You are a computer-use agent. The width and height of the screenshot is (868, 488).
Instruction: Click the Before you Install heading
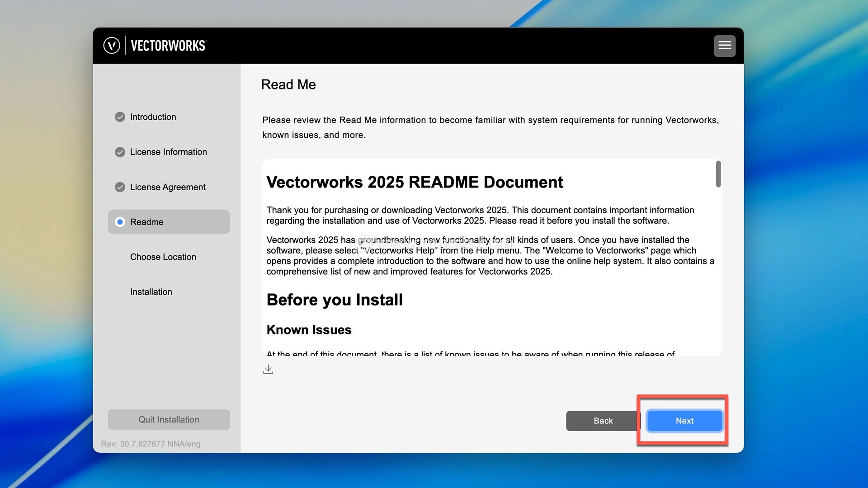[334, 300]
